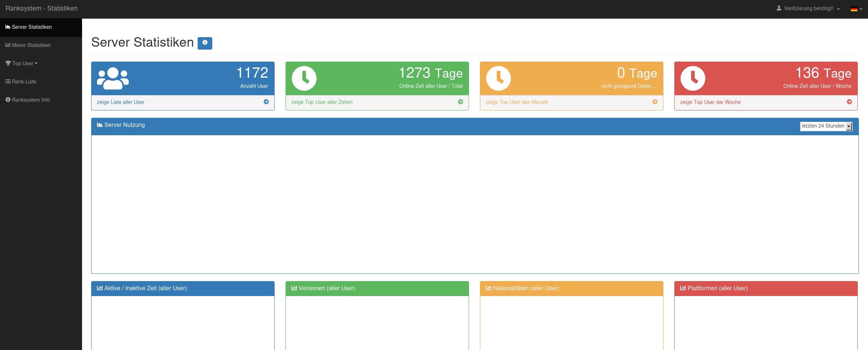
Task: Click the info icon next to Server Statistiken heading
Action: click(x=205, y=43)
